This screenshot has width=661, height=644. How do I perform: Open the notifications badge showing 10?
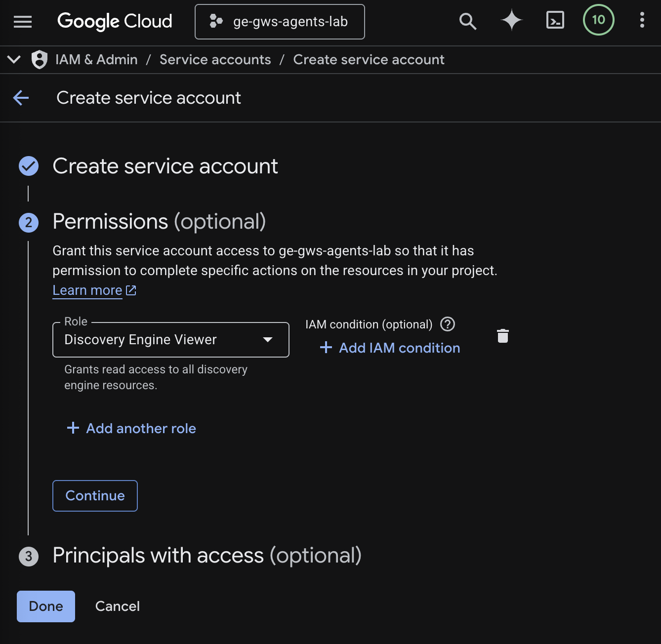pyautogui.click(x=598, y=20)
